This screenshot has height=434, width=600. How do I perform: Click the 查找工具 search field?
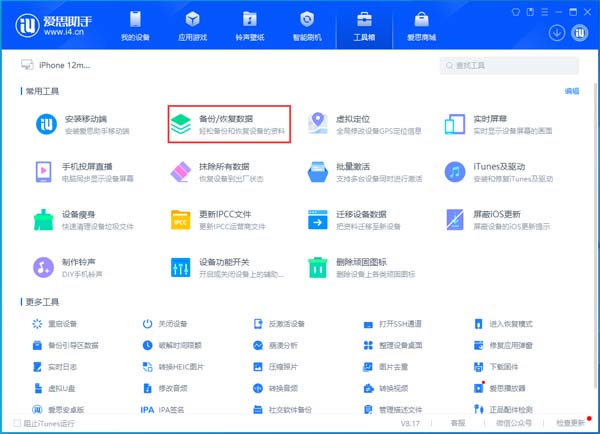coord(509,65)
